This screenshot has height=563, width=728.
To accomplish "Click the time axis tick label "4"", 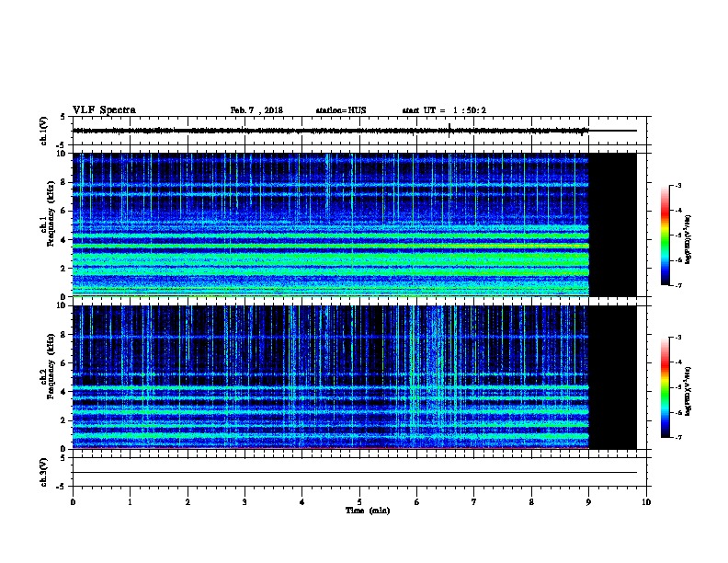I will point(302,502).
